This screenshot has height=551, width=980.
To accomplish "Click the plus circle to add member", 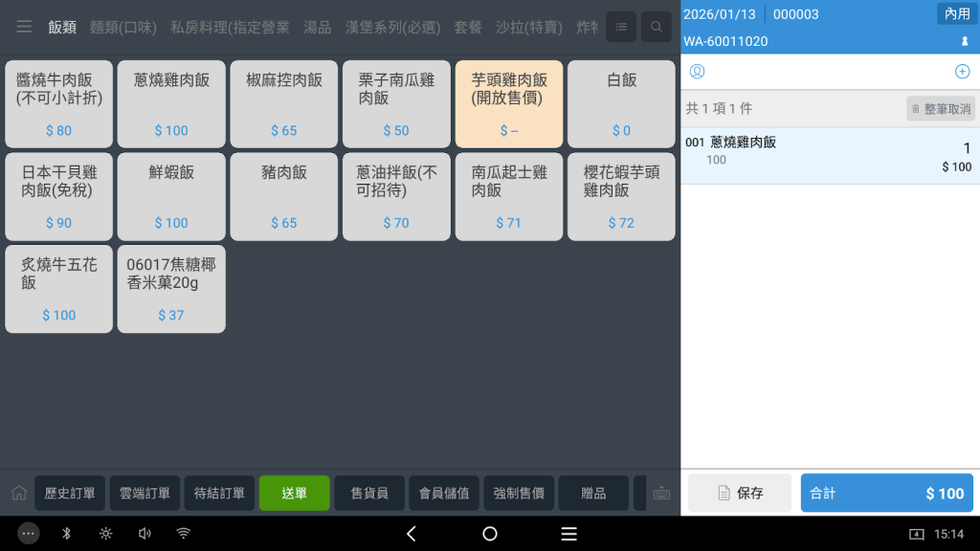I will click(x=962, y=72).
